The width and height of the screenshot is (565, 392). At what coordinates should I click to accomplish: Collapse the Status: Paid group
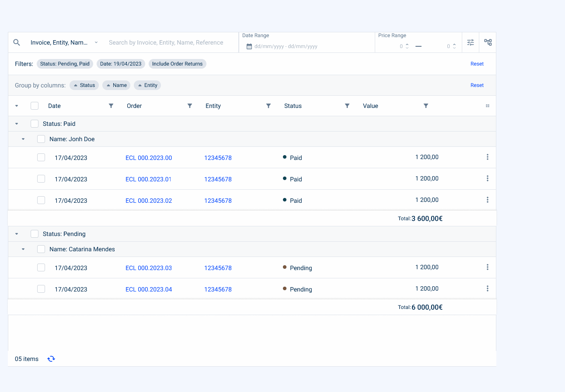point(17,124)
